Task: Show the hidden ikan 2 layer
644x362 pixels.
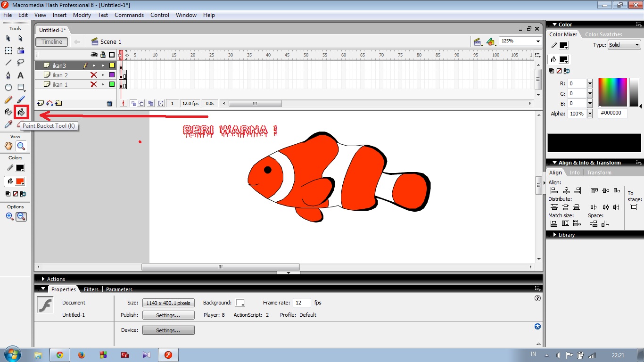Action: pos(93,75)
